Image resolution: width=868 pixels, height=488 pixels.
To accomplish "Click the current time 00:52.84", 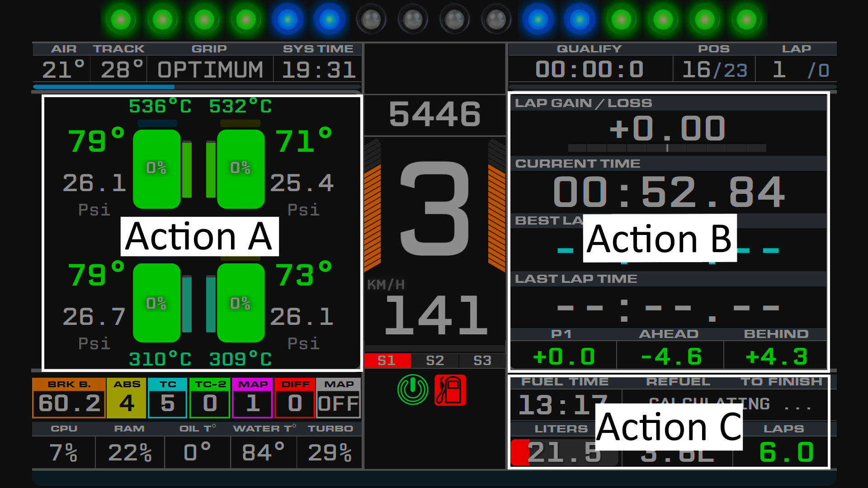I will pos(669,192).
